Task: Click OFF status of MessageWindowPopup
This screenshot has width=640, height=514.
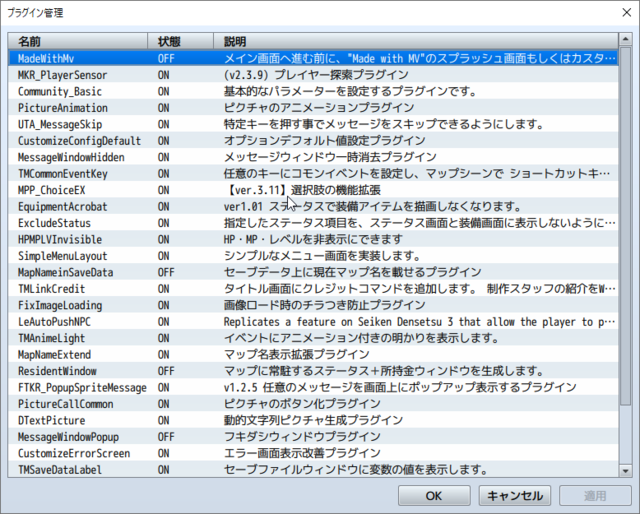Action: 166,437
